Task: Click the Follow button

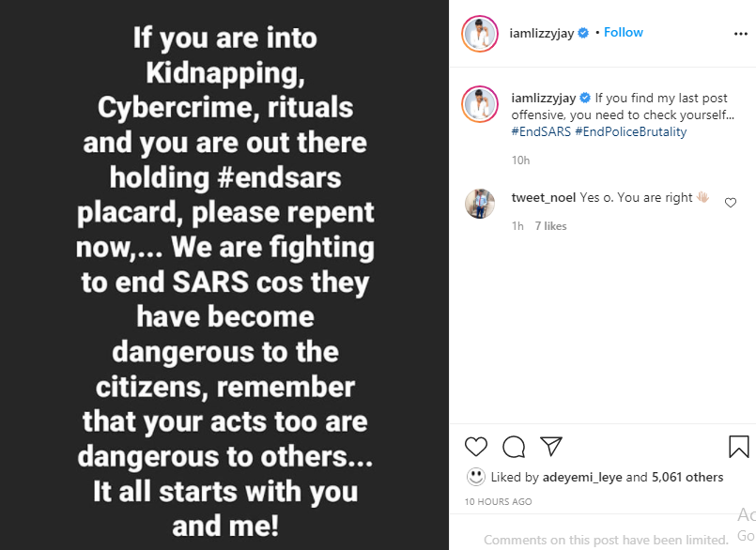Action: coord(624,33)
